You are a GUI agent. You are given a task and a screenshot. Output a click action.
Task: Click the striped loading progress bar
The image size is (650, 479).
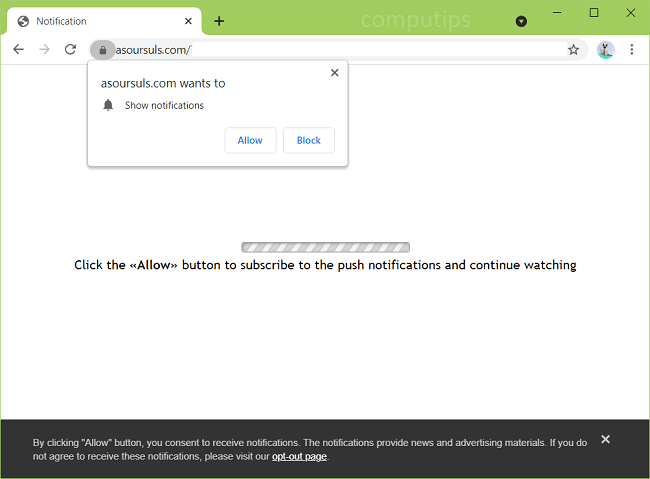pyautogui.click(x=325, y=247)
